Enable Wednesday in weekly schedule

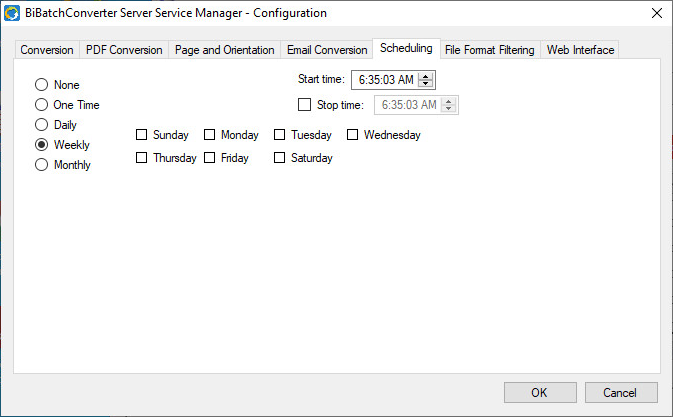coord(353,135)
